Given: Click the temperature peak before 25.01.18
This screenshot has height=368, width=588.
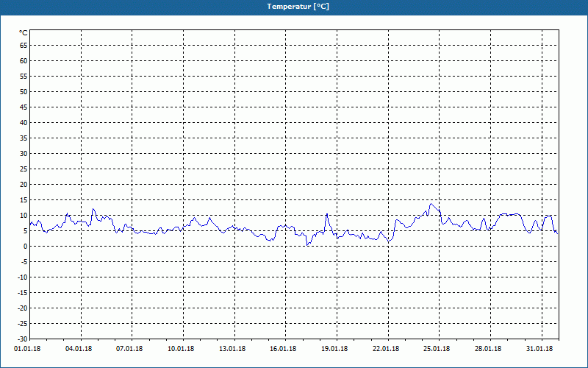Looking at the screenshot, I should pos(431,204).
